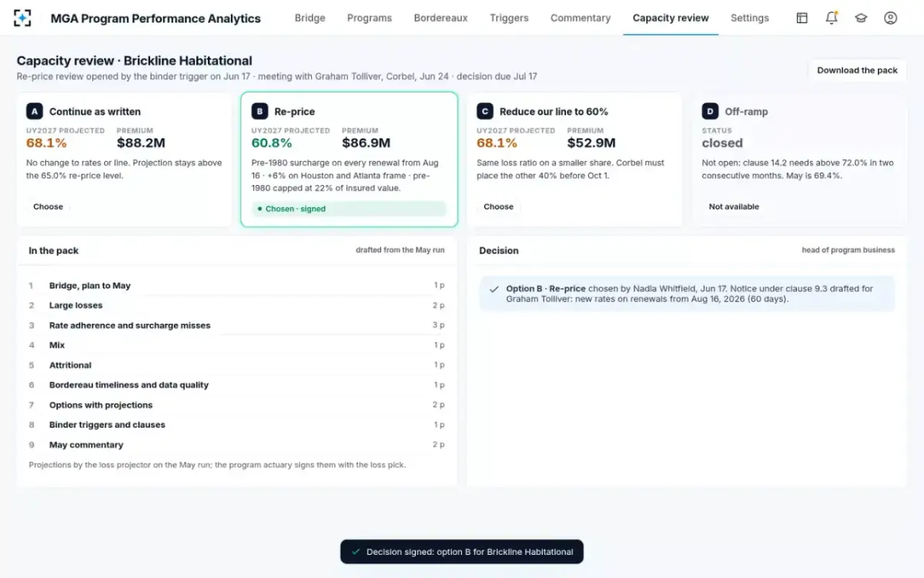Open the Programs tab
This screenshot has height=578, width=924.
tap(370, 18)
